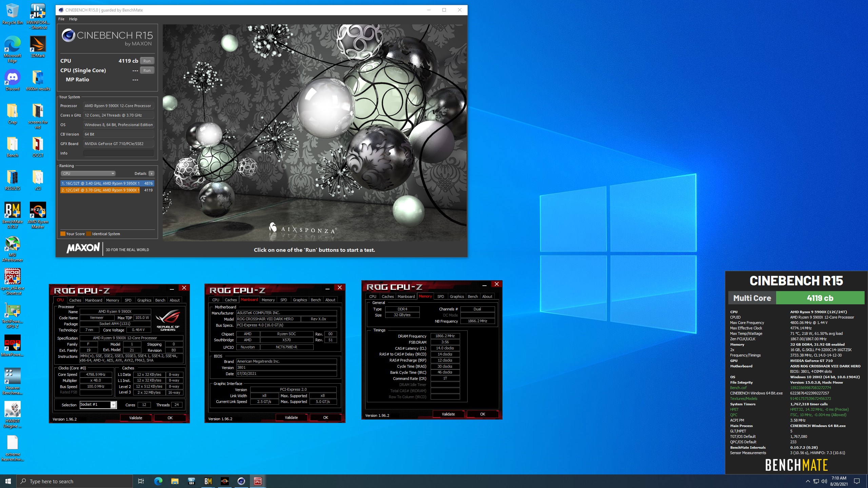Click the Cinebench icon in the taskbar
Viewport: 868px width, 488px height.
[x=241, y=481]
